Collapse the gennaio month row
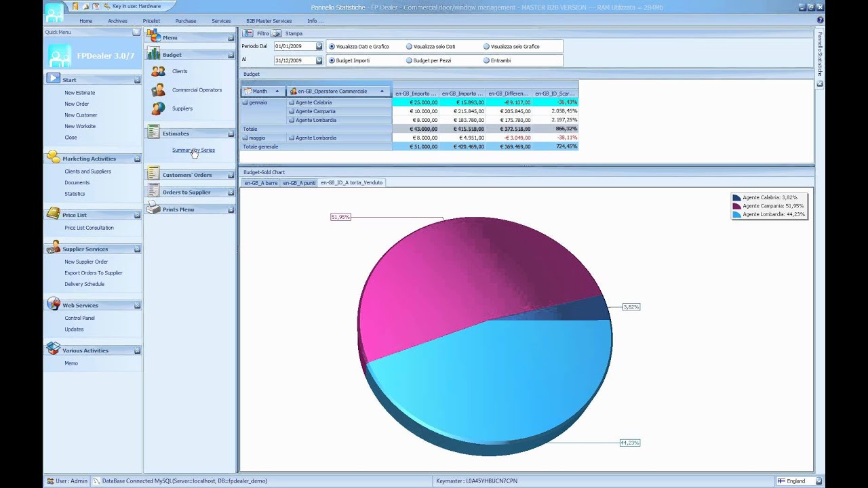The width and height of the screenshot is (868, 488). (245, 102)
